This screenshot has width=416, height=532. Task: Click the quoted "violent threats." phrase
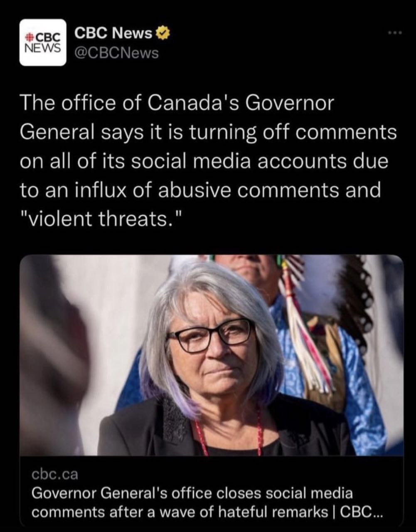tap(101, 218)
